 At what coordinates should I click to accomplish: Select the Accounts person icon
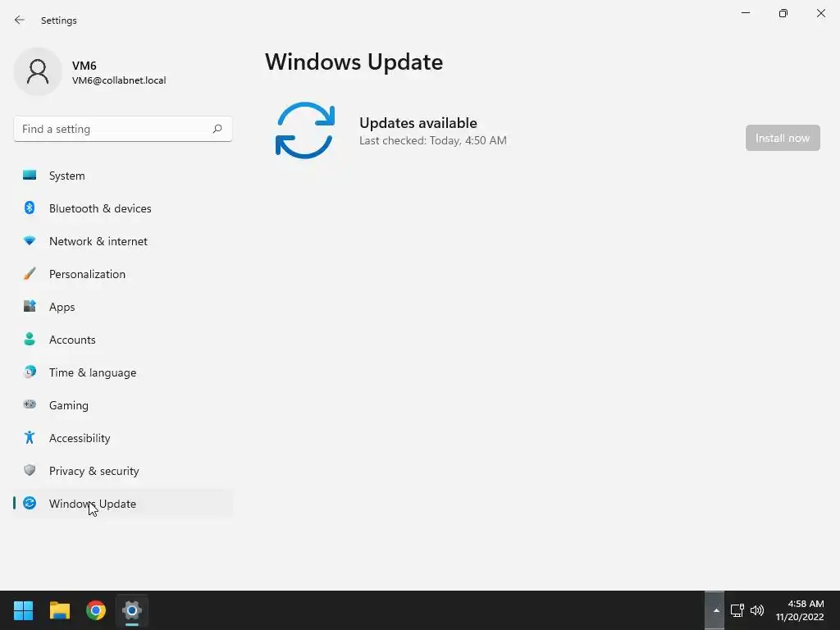pos(30,339)
